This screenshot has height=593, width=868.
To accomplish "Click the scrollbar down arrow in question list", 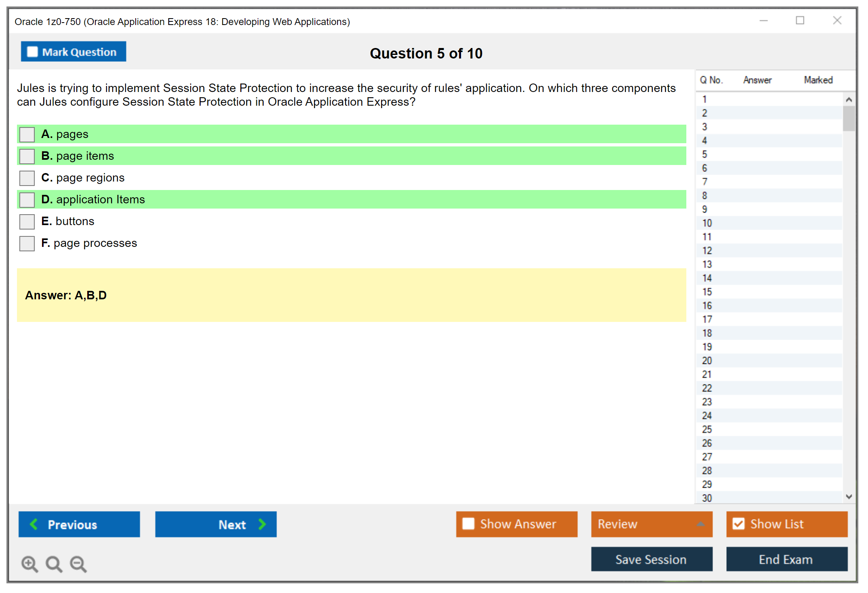I will (849, 497).
